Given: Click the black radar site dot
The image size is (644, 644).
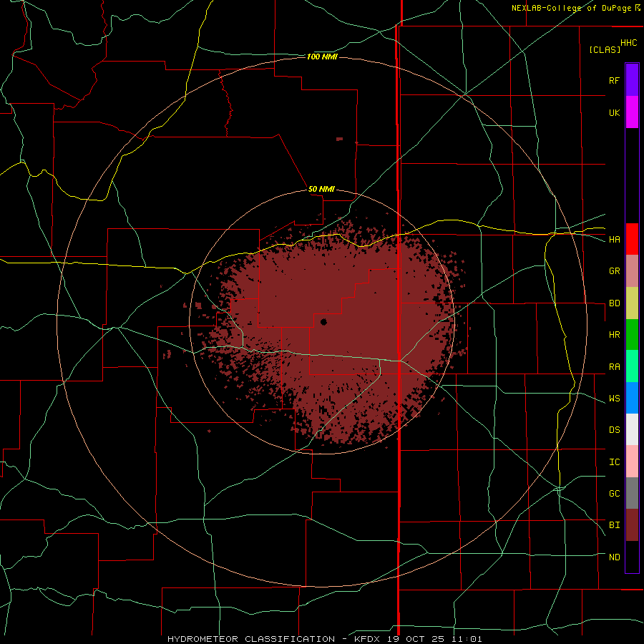Looking at the screenshot, I should (x=323, y=322).
